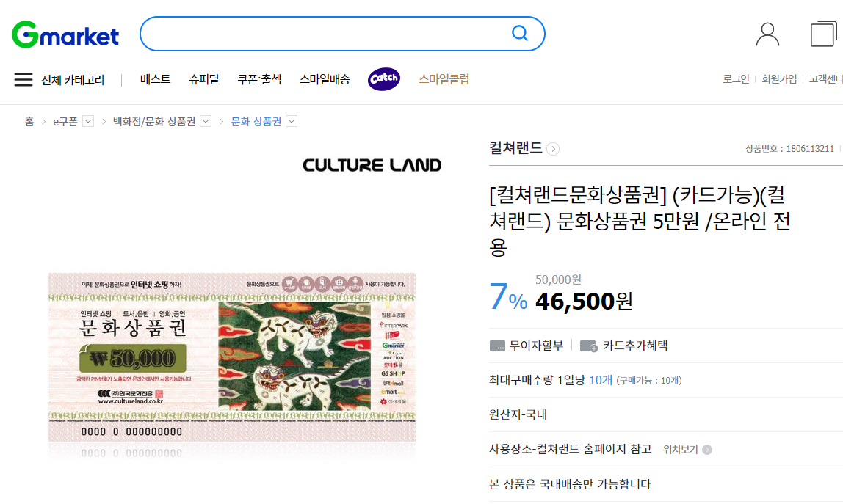This screenshot has width=843, height=504.
Task: Expand the e쿠폰 breadcrumb dropdown
Action: click(x=88, y=122)
